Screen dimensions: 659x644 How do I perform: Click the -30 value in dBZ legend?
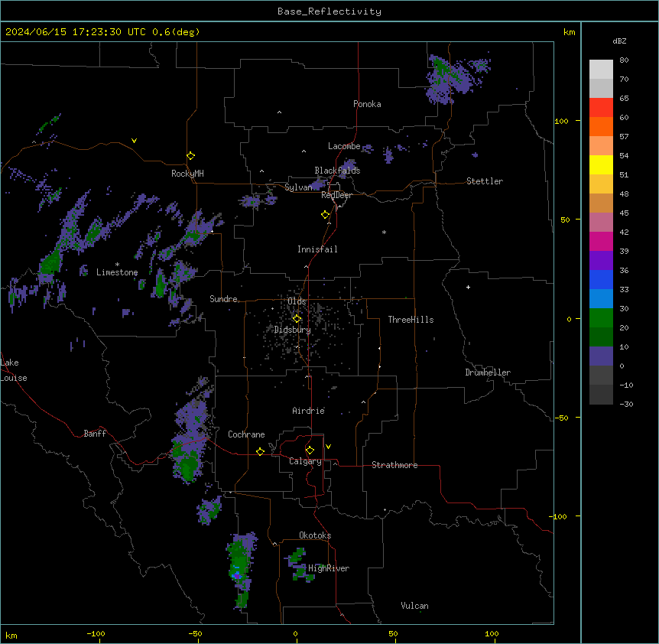626,405
